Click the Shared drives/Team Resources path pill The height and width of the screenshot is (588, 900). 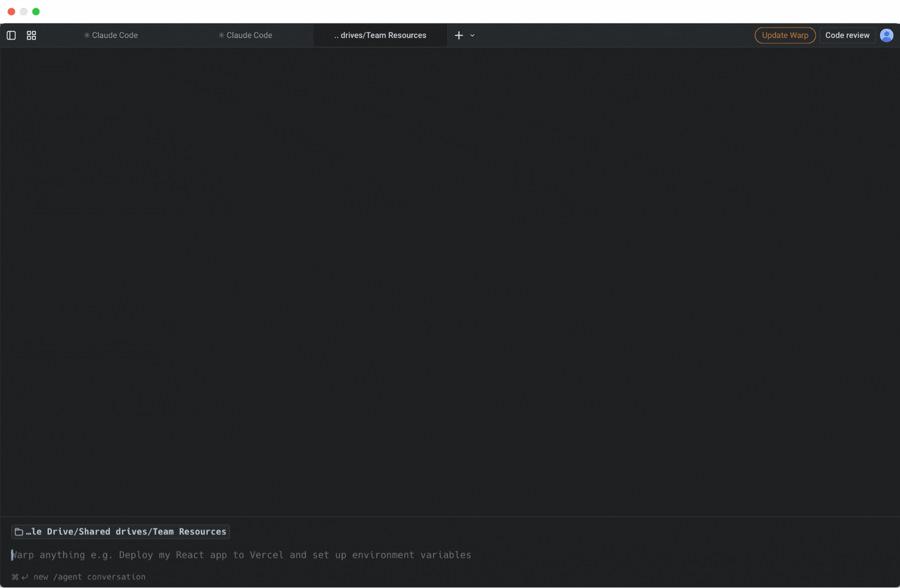(120, 531)
